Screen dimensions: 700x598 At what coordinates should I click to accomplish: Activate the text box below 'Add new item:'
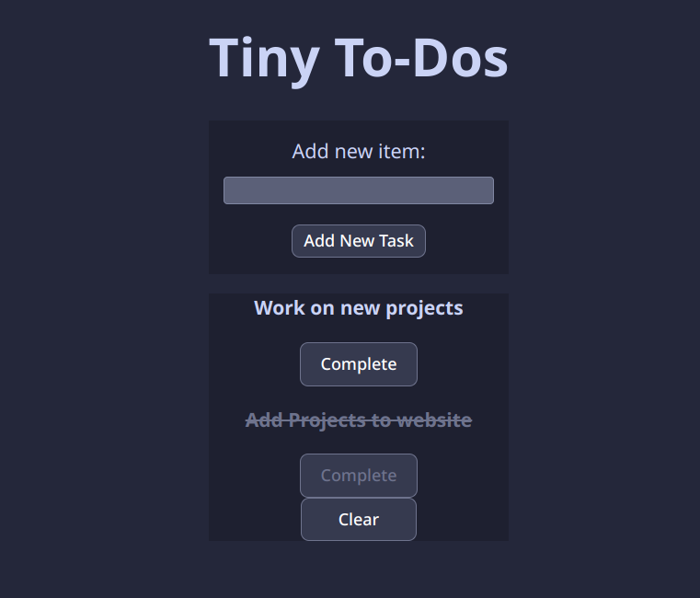(x=359, y=190)
